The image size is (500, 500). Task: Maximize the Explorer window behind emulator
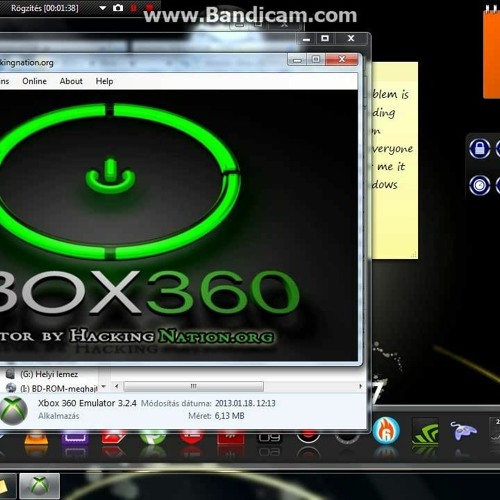pyautogui.click(x=325, y=39)
